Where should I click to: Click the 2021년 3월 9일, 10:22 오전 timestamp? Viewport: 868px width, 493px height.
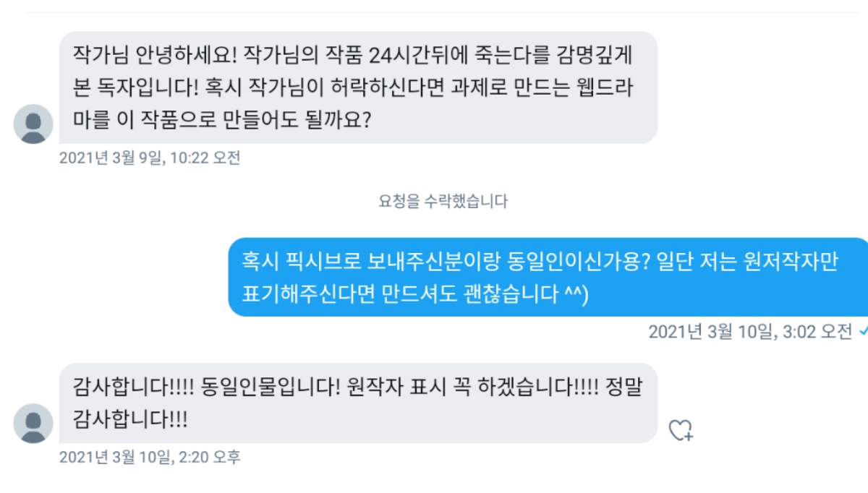[x=150, y=158]
